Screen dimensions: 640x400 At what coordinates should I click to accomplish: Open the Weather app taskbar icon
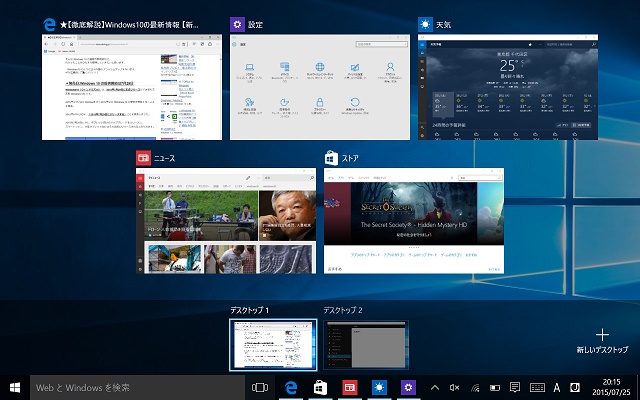point(379,387)
